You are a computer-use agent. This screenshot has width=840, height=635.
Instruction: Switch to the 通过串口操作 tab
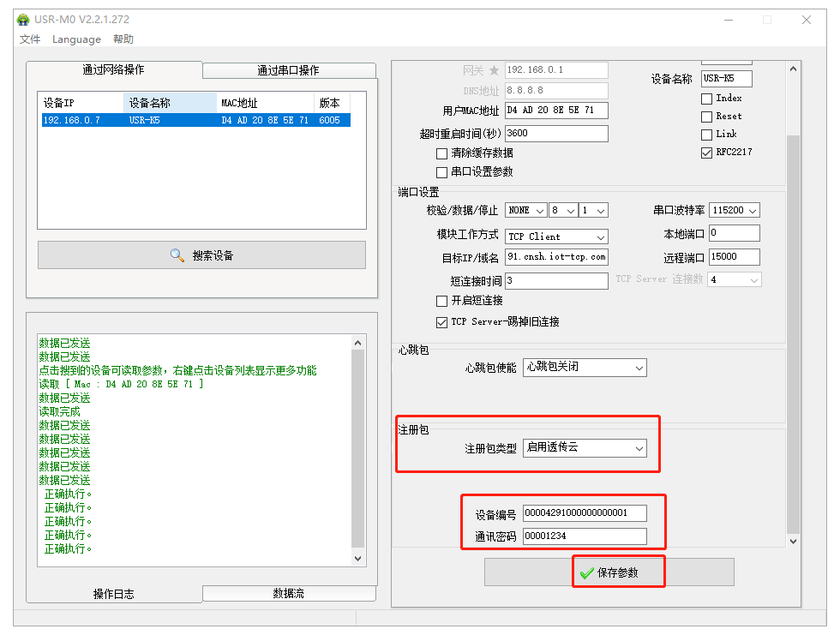coord(288,70)
